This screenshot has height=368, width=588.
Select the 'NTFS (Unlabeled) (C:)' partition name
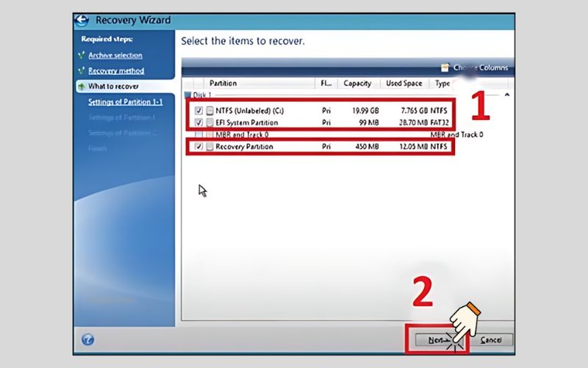tap(249, 110)
